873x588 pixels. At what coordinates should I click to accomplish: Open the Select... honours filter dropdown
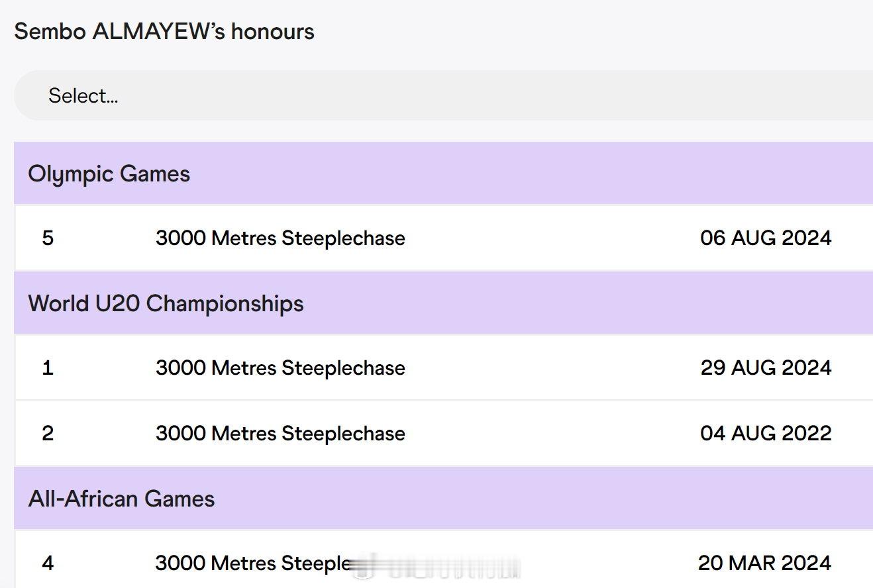[443, 95]
